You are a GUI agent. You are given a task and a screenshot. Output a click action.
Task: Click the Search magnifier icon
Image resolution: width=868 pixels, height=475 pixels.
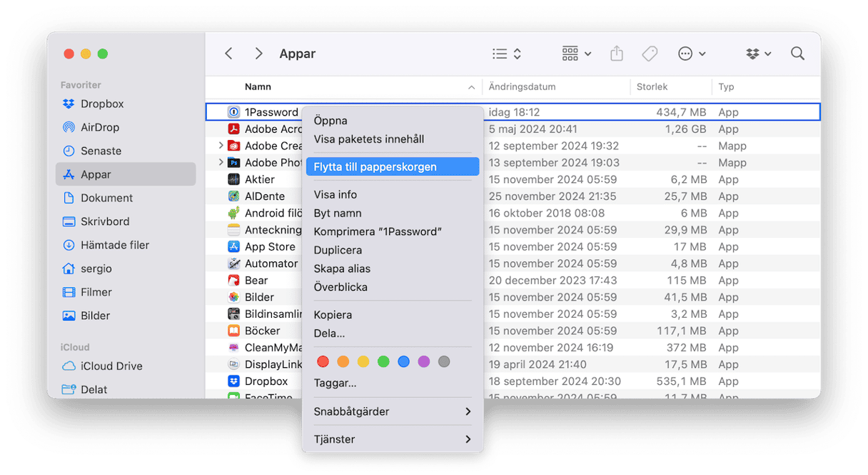click(x=797, y=54)
